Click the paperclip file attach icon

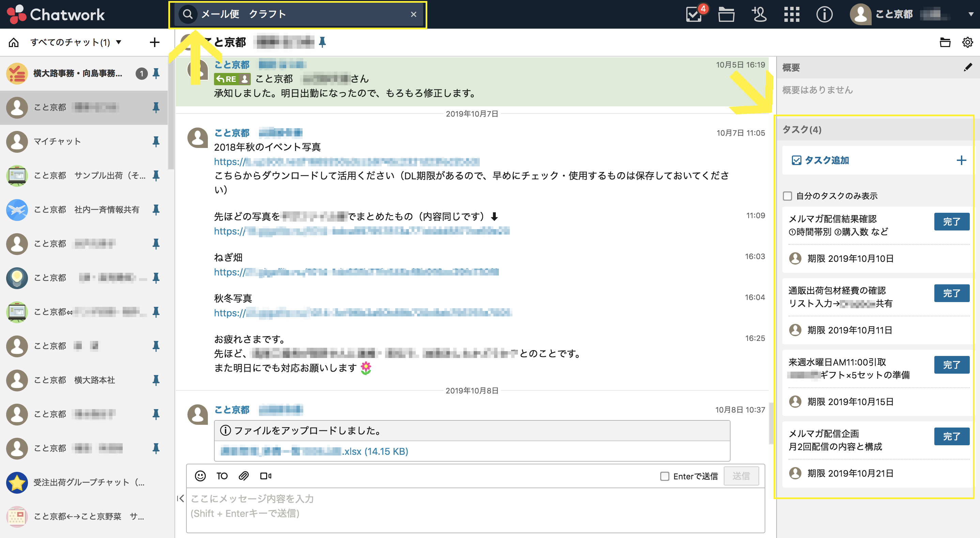(x=244, y=476)
